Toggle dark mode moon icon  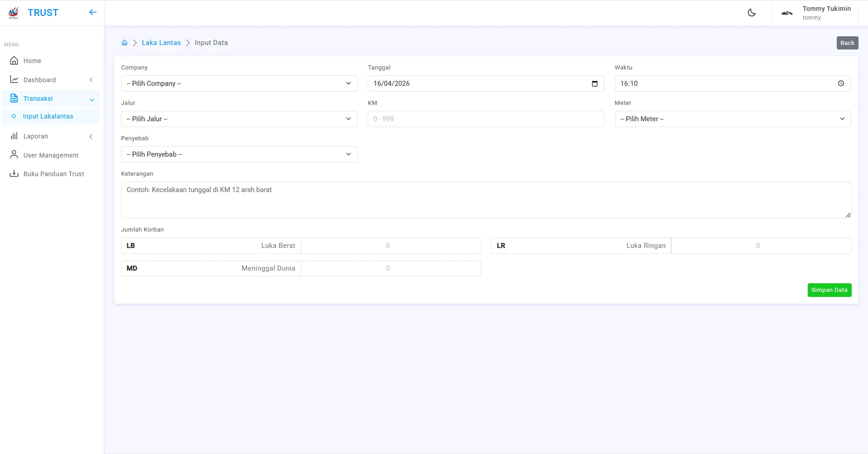[x=751, y=13]
